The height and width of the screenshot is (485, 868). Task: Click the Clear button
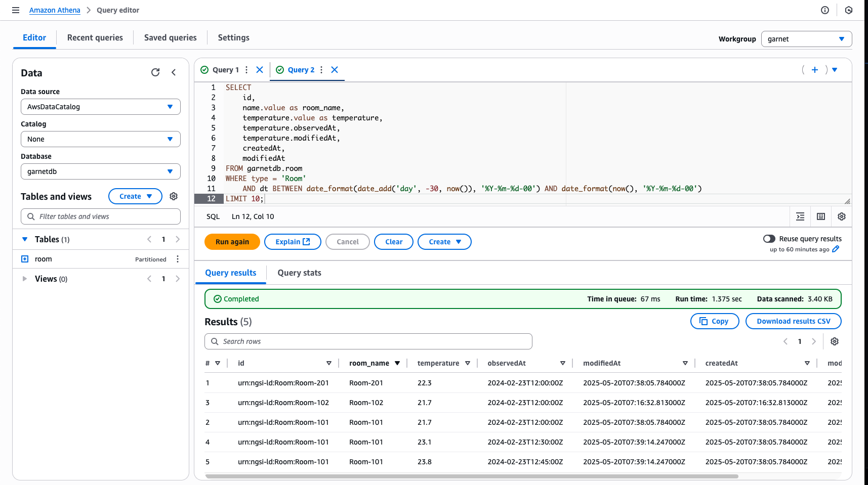click(x=394, y=242)
